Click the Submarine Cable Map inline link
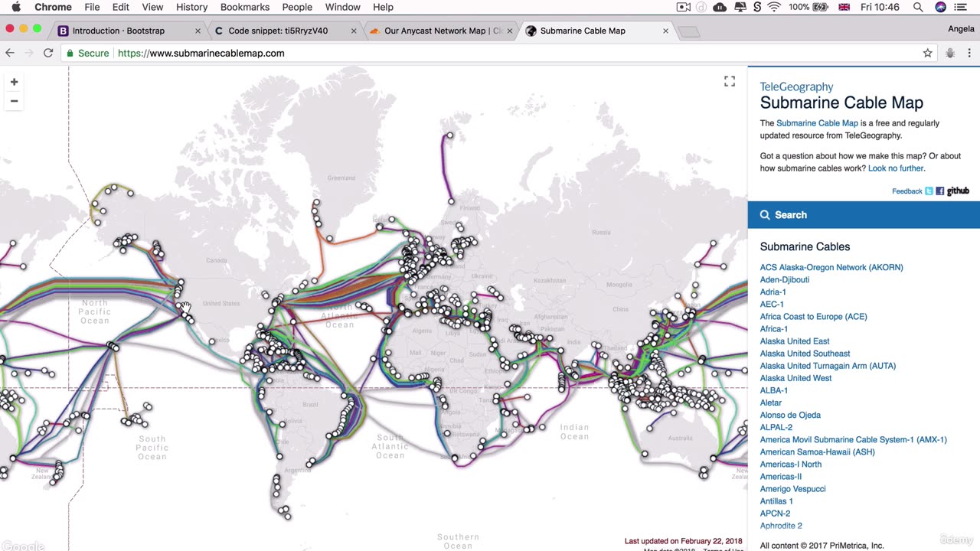Screen dimensions: 980x551 pos(817,123)
